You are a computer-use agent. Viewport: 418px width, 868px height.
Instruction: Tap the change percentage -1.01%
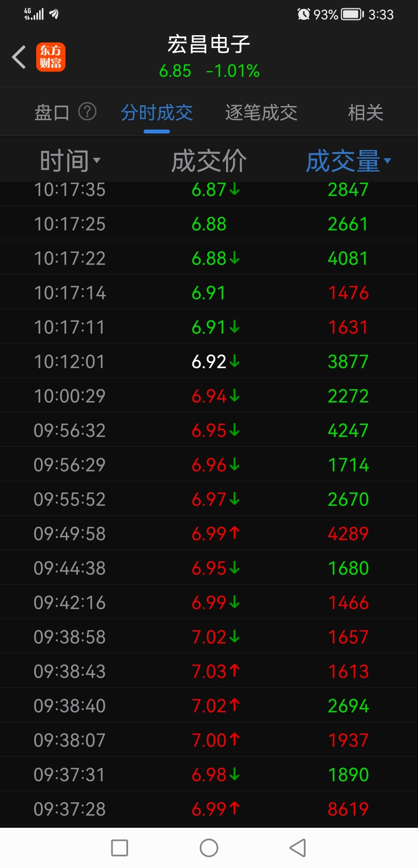point(233,71)
